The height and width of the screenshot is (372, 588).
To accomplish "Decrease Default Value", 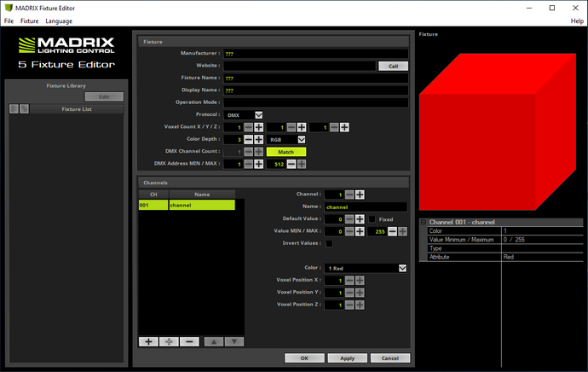I will coord(349,219).
